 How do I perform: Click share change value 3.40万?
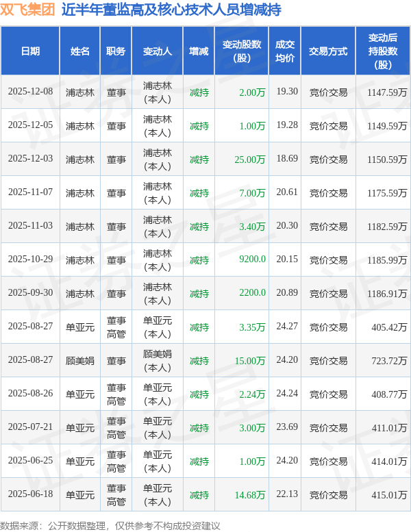point(252,227)
